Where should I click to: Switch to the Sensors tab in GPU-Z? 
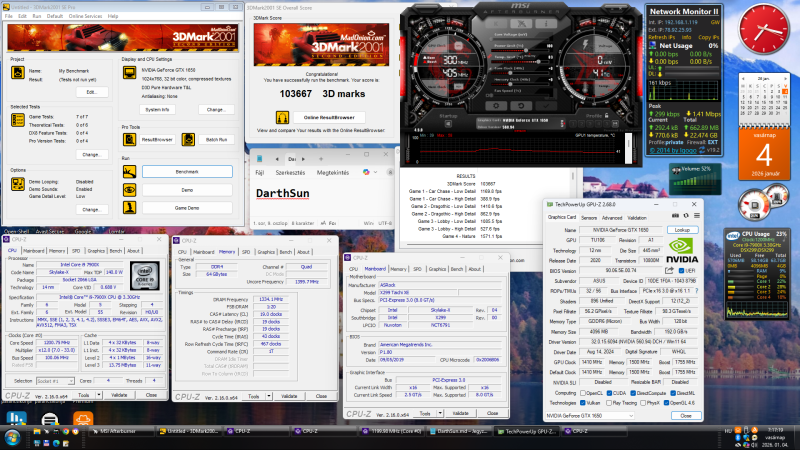tap(589, 218)
